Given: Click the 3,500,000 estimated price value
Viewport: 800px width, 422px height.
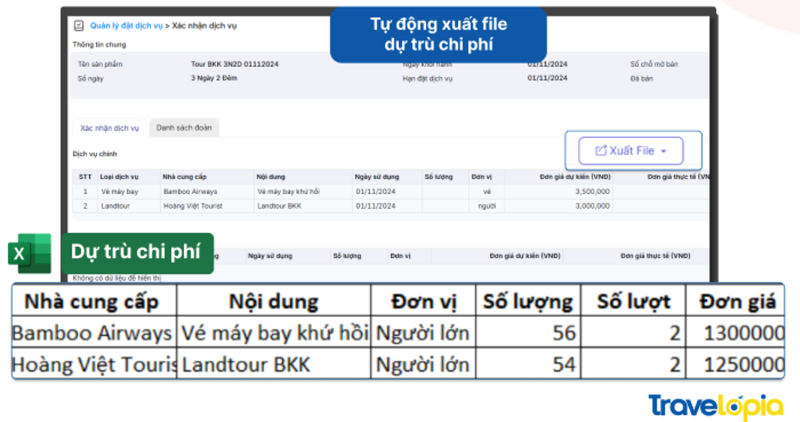Looking at the screenshot, I should 592,192.
